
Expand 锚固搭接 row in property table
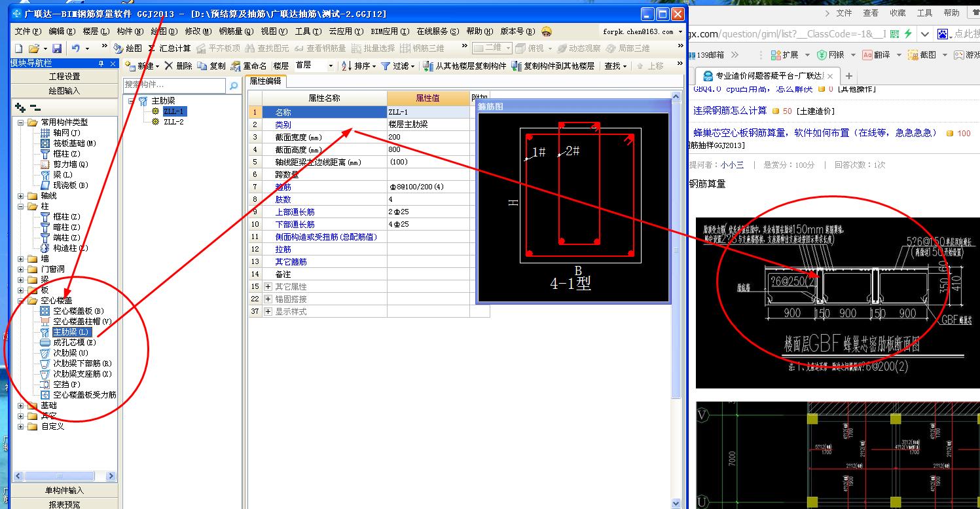point(268,299)
